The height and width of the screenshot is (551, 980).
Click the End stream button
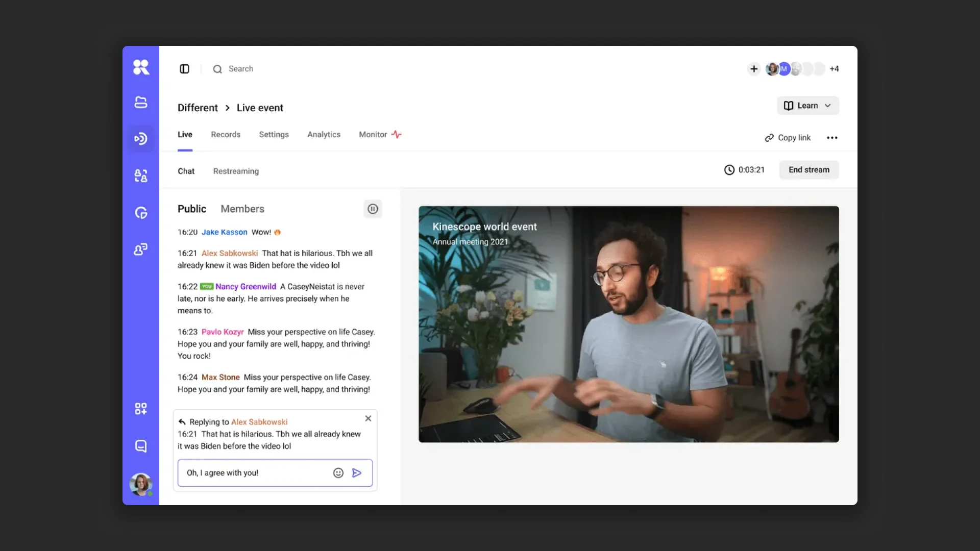808,170
